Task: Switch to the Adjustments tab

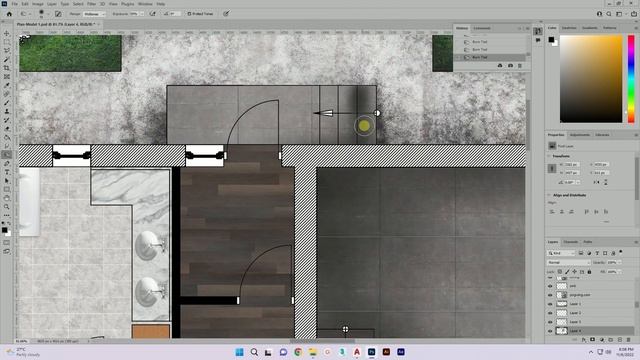Action: click(x=580, y=135)
